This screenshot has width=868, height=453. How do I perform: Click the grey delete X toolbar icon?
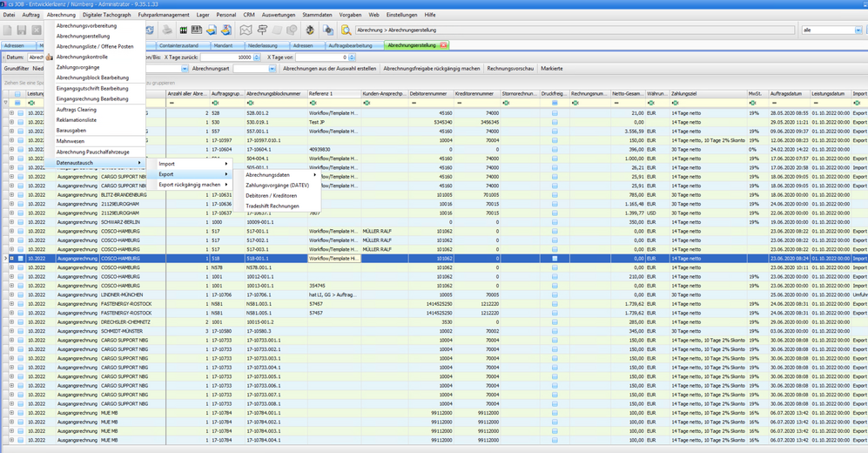(x=37, y=30)
